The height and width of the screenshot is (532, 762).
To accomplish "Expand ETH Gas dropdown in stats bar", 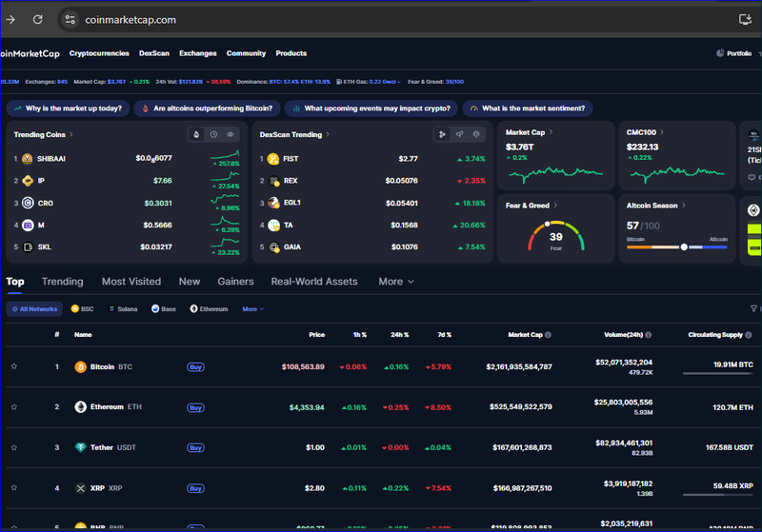I will tap(399, 82).
